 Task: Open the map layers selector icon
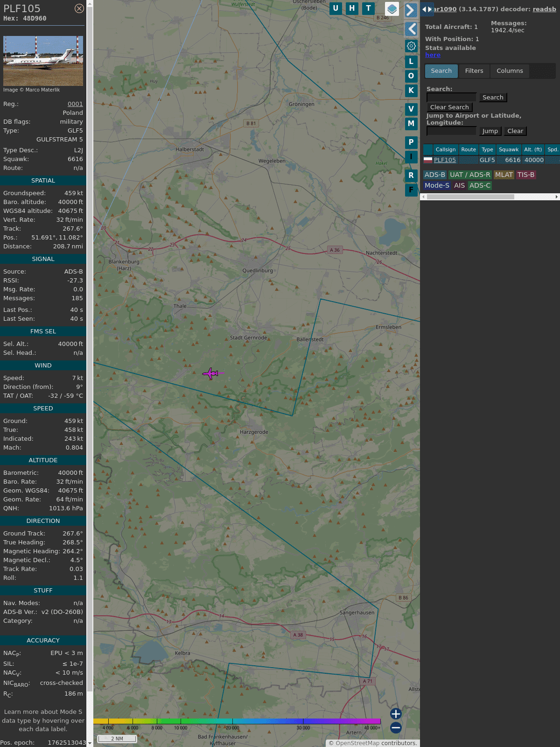point(392,8)
